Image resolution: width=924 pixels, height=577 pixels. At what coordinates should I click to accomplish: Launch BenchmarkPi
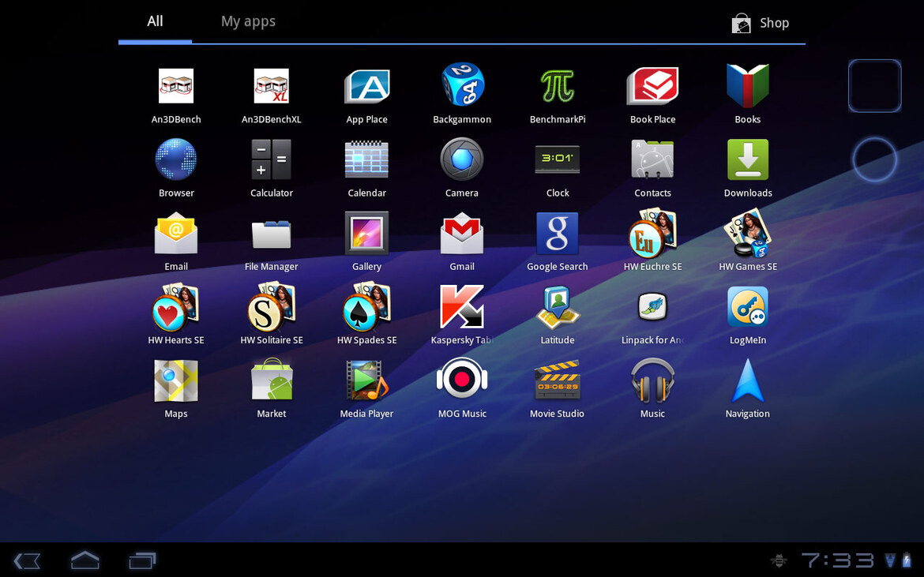point(558,86)
